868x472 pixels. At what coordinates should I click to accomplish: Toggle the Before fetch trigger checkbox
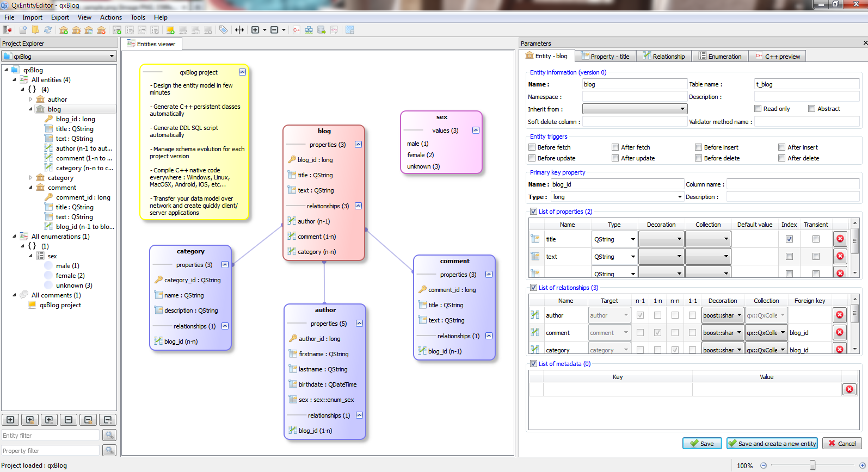click(532, 147)
